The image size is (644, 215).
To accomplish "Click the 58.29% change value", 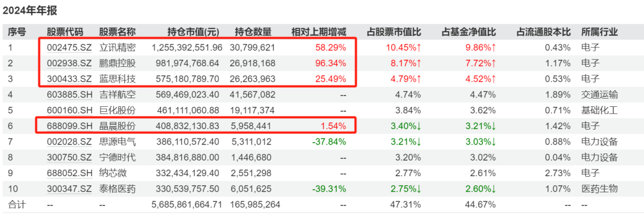I will [x=330, y=48].
